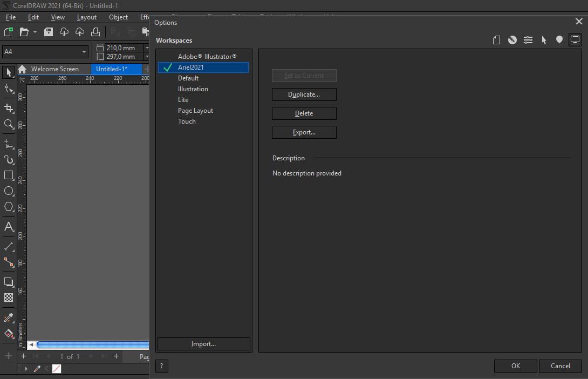Select the Ellipse tool
Screen dimensions: 588x379
(x=9, y=191)
